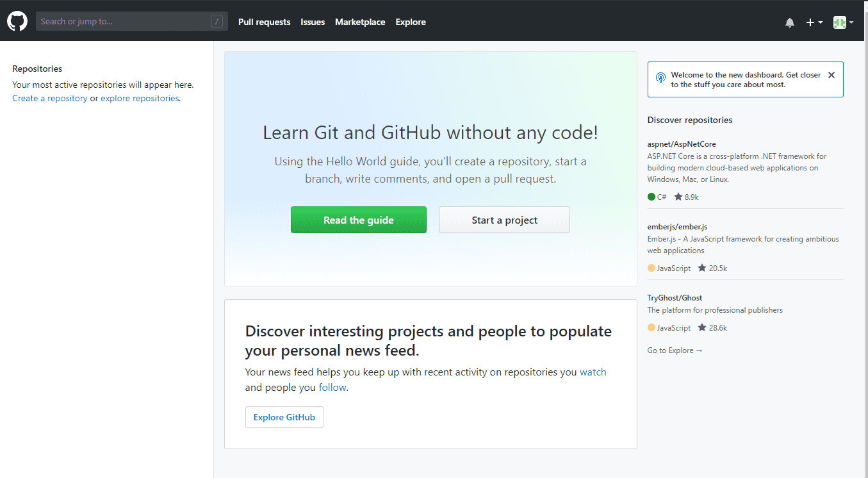Dismiss the new dashboard welcome notice

pos(831,75)
